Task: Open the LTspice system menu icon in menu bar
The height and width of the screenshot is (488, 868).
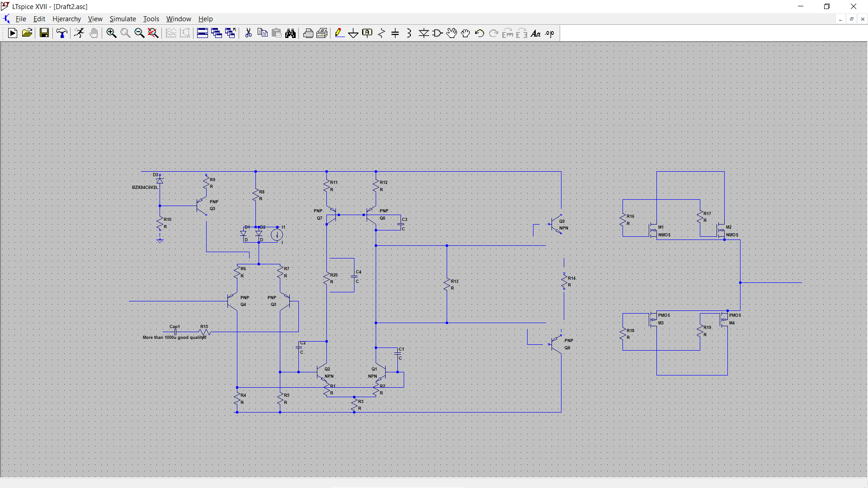Action: click(x=6, y=19)
